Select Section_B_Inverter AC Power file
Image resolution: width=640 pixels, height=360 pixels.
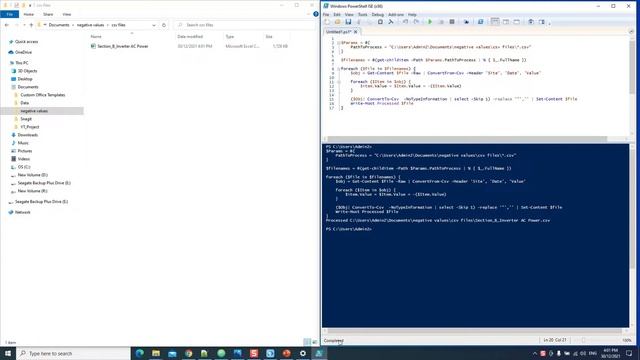[122, 46]
